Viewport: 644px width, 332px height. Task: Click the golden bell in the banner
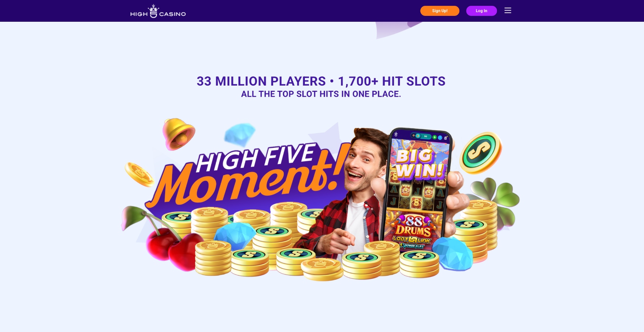pyautogui.click(x=179, y=134)
